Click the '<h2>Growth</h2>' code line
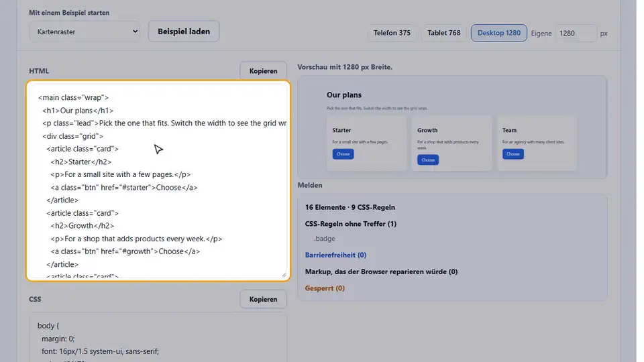Viewport: 644px width, 362px height. coord(82,226)
